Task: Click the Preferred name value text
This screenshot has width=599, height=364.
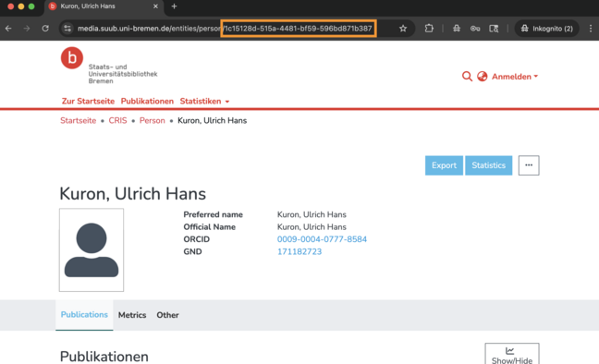Action: [x=312, y=214]
